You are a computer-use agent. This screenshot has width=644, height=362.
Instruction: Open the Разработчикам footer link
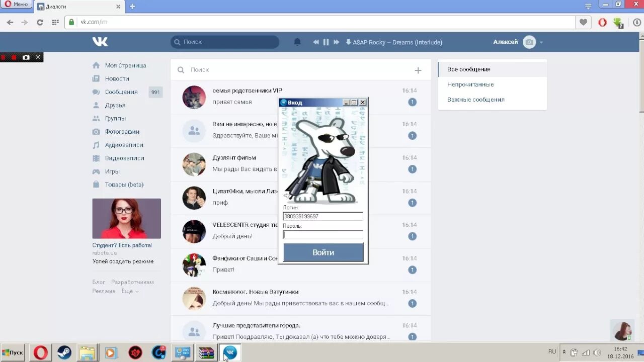132,282
